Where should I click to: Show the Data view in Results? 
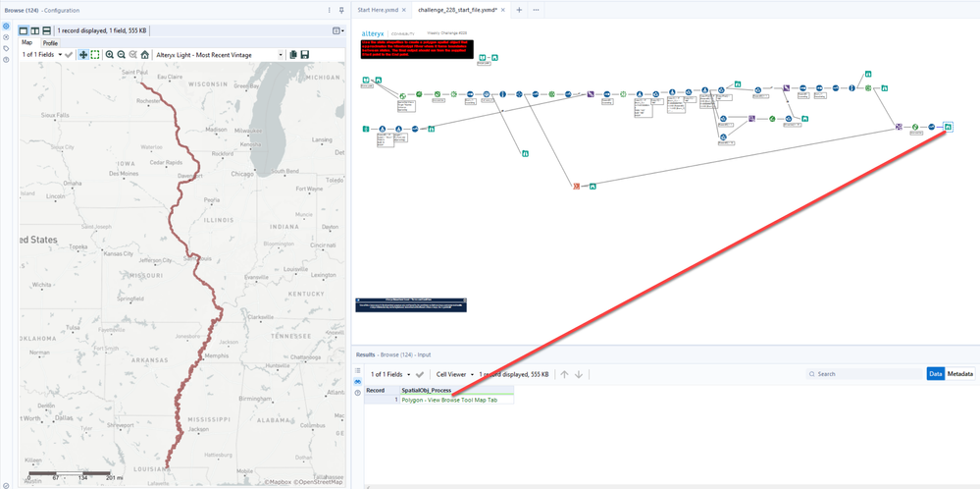coord(936,374)
